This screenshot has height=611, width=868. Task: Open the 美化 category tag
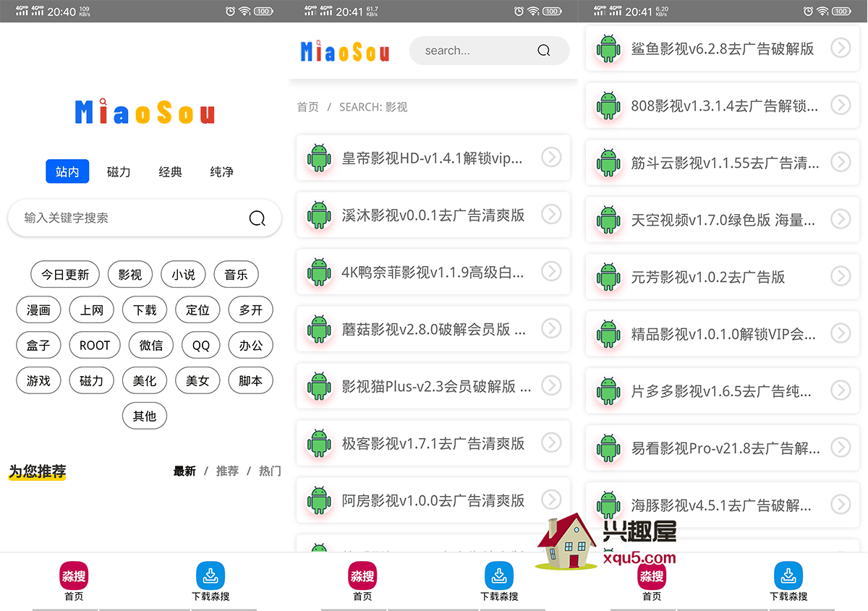(x=145, y=381)
